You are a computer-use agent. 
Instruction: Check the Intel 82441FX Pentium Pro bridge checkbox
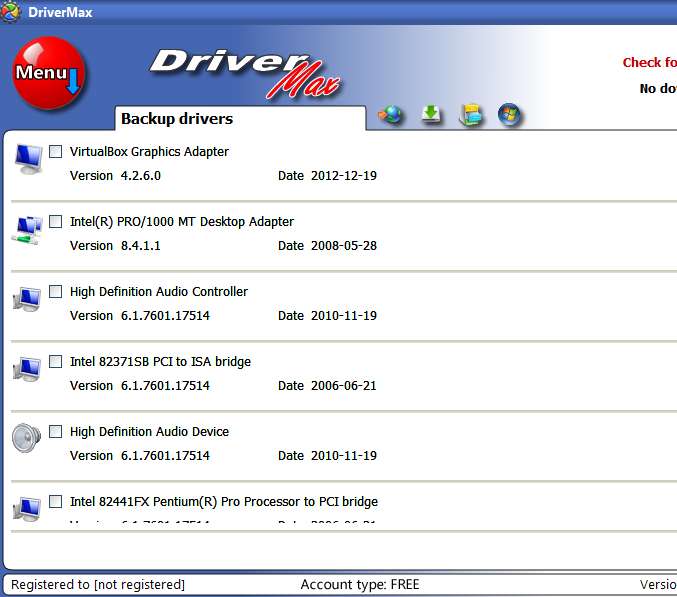tap(55, 501)
